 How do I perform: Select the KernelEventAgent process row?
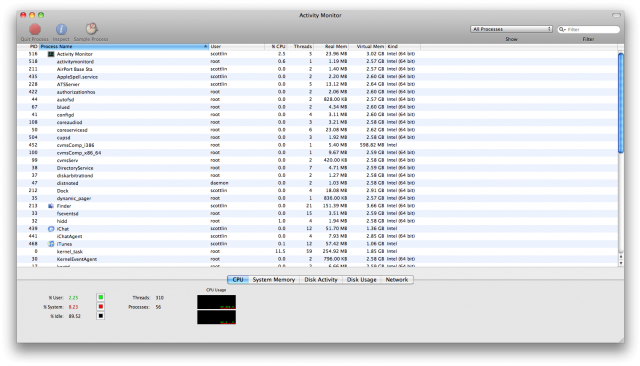pos(317,259)
